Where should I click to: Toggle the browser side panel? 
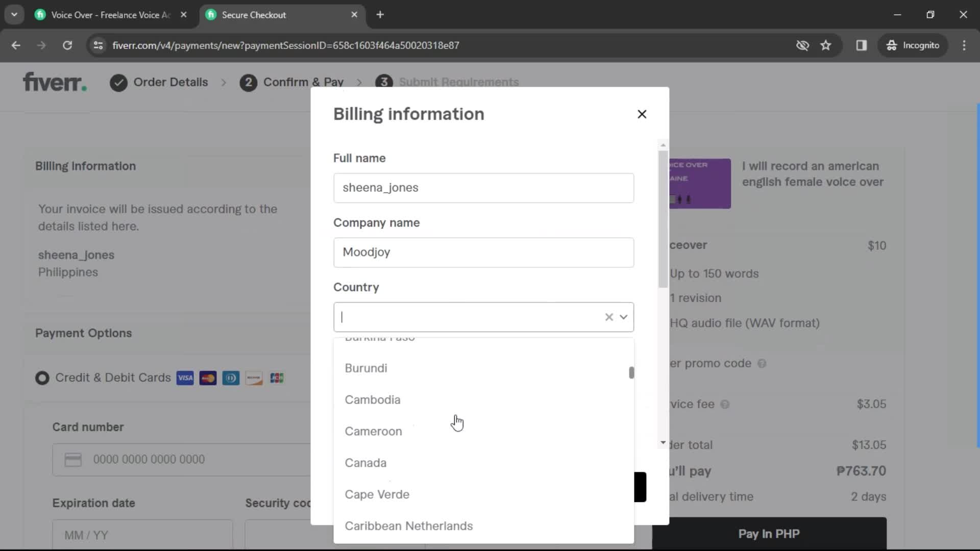[x=862, y=45]
